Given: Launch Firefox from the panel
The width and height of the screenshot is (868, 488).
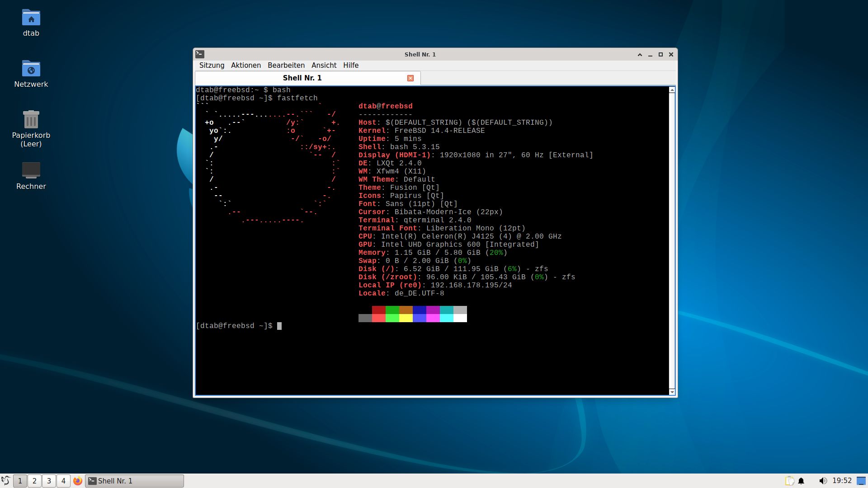Looking at the screenshot, I should (78, 481).
